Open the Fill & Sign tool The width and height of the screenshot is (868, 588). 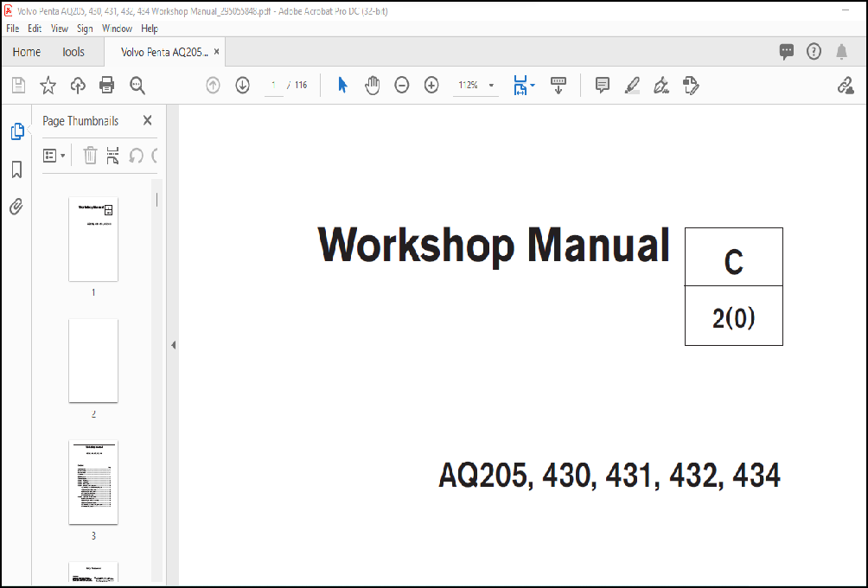[x=661, y=86]
